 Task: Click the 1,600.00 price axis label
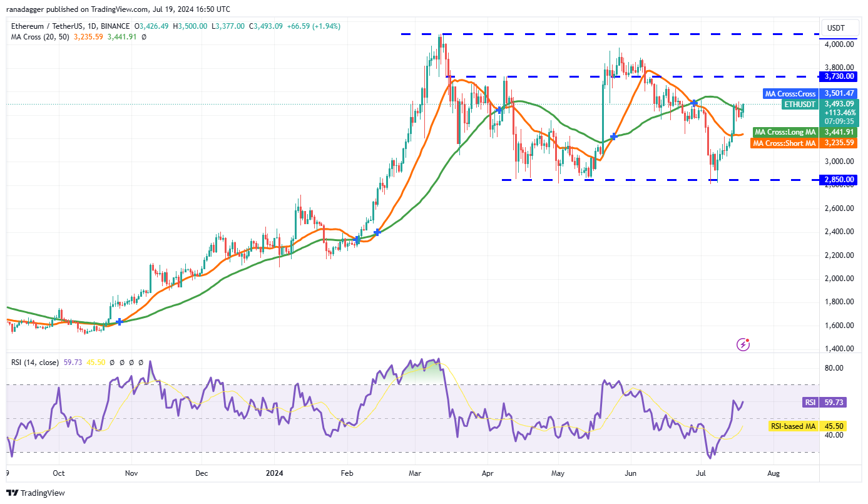click(x=840, y=326)
